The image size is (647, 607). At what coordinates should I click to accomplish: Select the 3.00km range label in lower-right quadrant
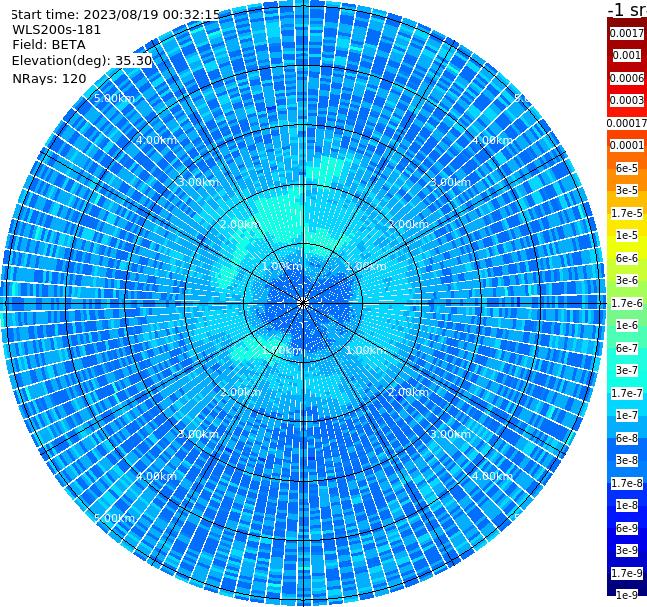tap(451, 434)
